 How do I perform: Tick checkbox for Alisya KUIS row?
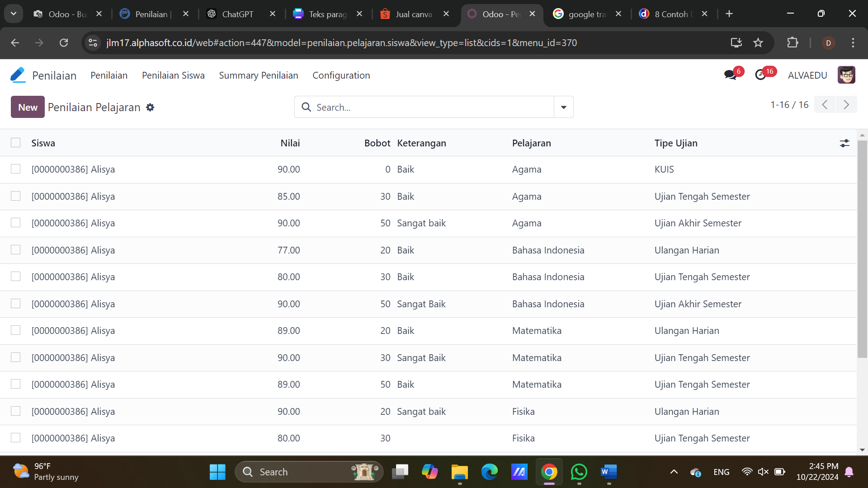(x=16, y=169)
